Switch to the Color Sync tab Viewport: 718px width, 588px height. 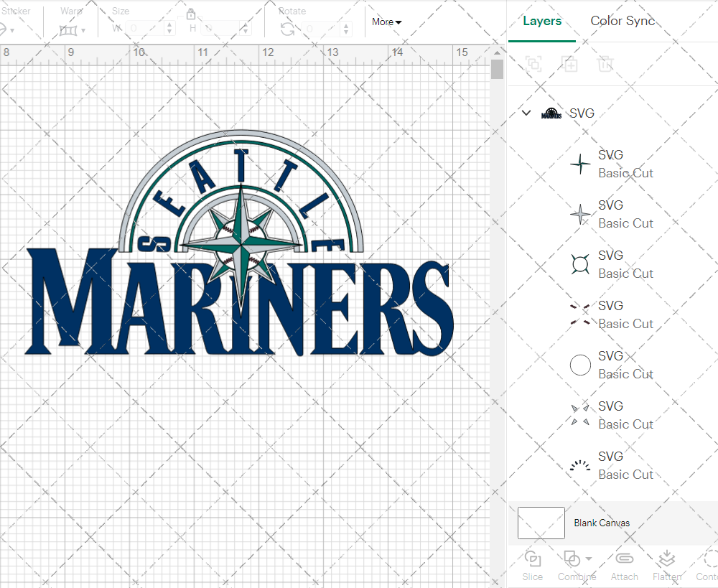622,22
